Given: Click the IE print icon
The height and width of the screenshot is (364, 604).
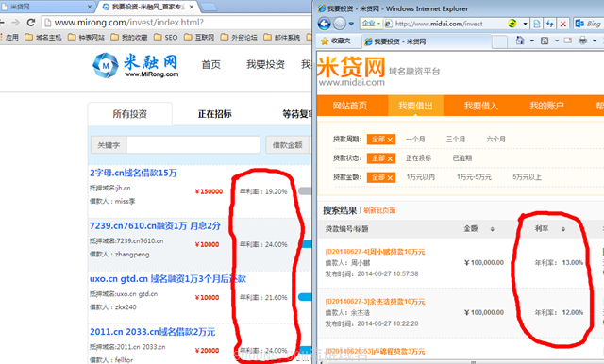Looking at the screenshot, I should point(583,41).
